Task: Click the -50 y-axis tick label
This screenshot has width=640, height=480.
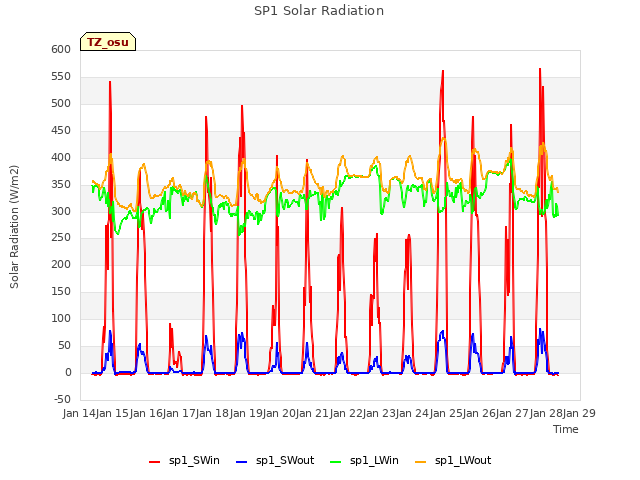Action: 62,399
